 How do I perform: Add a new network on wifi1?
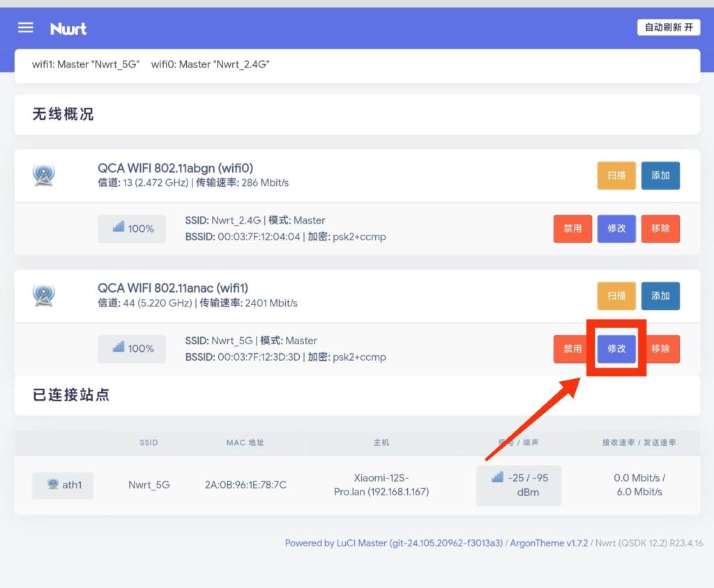660,295
